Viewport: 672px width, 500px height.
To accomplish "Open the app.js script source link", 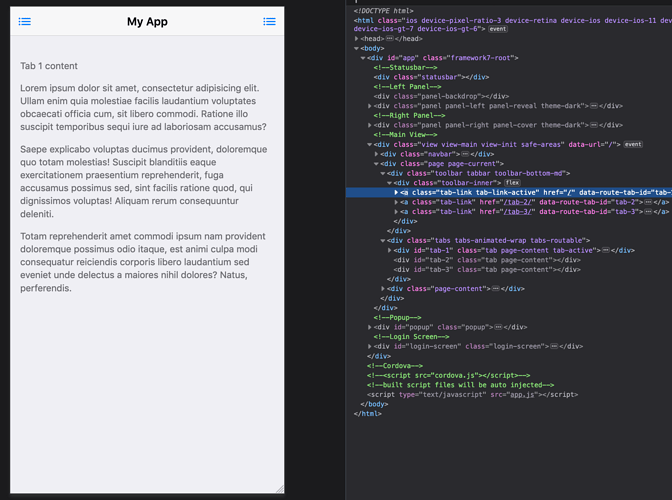I will click(x=521, y=395).
